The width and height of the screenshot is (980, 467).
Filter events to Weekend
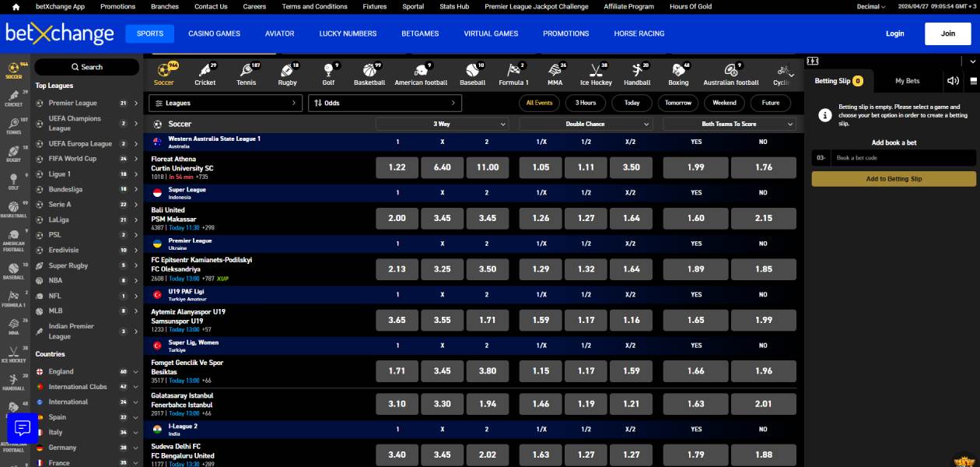click(x=724, y=103)
